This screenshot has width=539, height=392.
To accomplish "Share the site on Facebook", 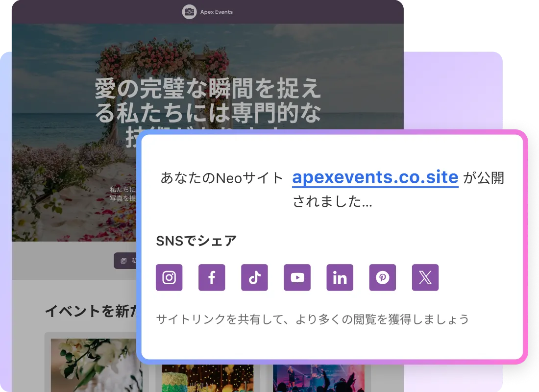I will [212, 277].
